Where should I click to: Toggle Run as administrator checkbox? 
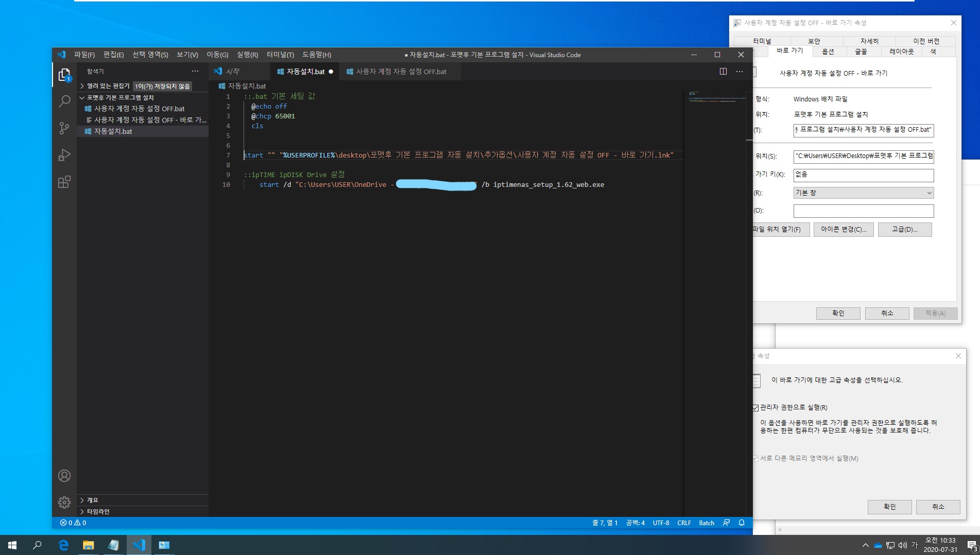755,408
